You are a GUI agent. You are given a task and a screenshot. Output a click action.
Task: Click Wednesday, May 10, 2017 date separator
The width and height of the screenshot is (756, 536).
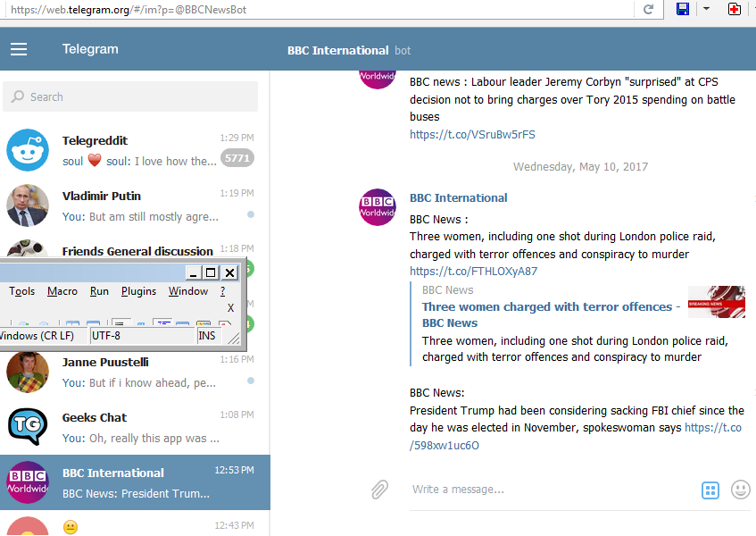[580, 166]
